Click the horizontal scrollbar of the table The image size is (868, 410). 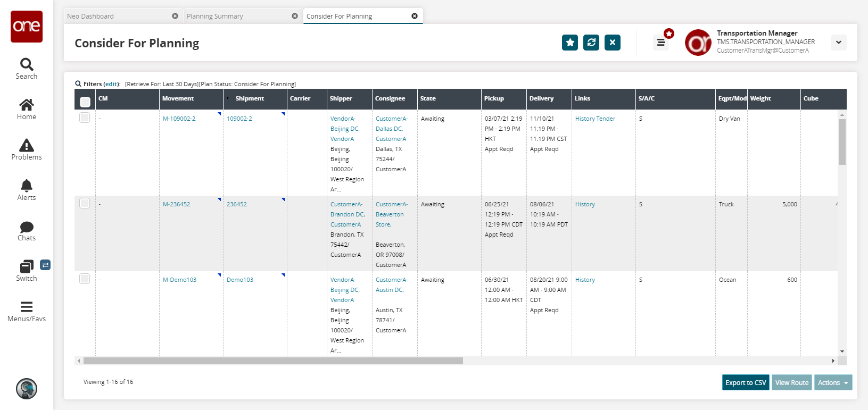coord(273,361)
